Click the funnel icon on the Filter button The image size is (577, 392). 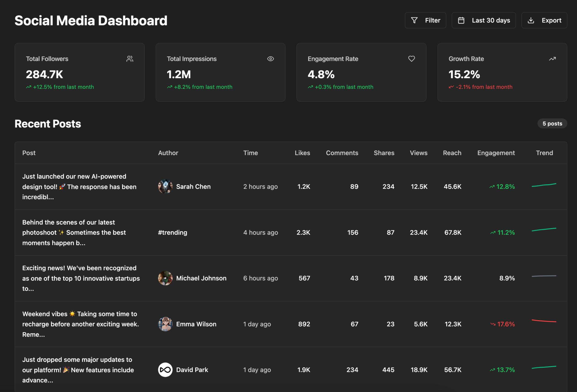point(414,20)
